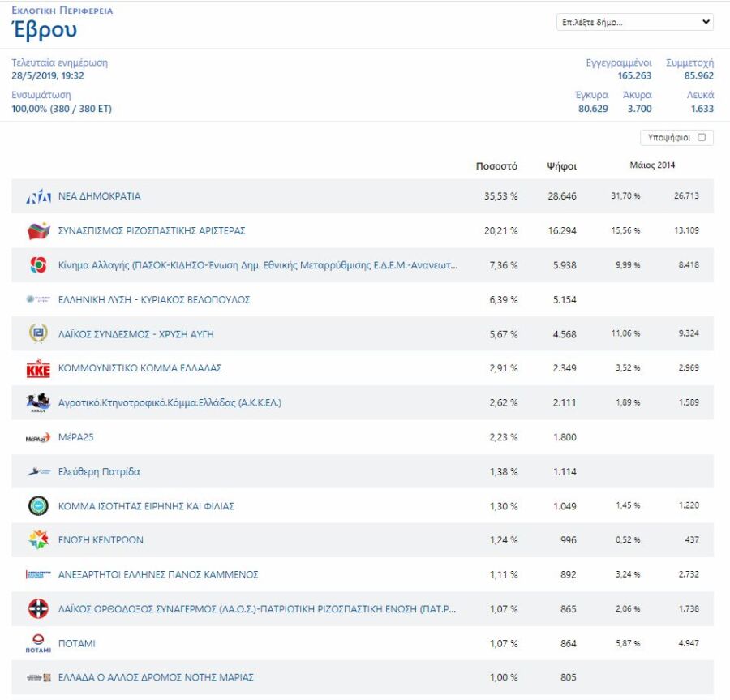Open the Επιλέξτε δήμο dropdown
The image size is (730, 700).
pos(635,22)
